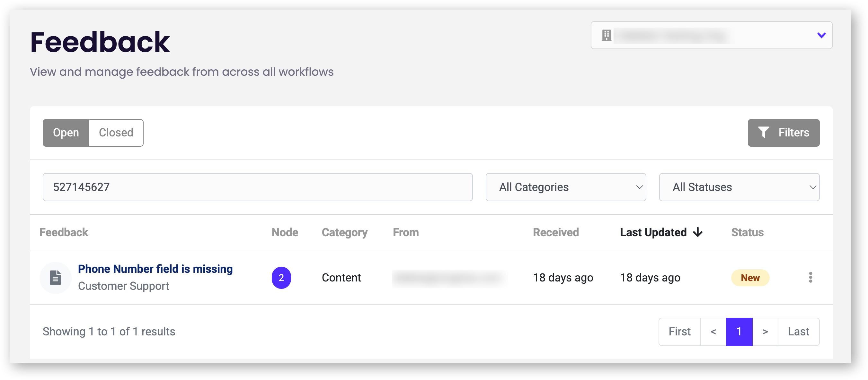This screenshot has height=380, width=868.
Task: Click the search field containing 527145627
Action: (257, 187)
